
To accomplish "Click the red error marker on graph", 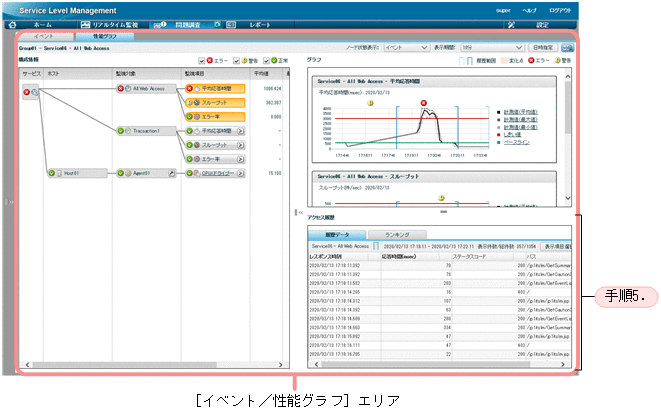I will pyautogui.click(x=424, y=103).
